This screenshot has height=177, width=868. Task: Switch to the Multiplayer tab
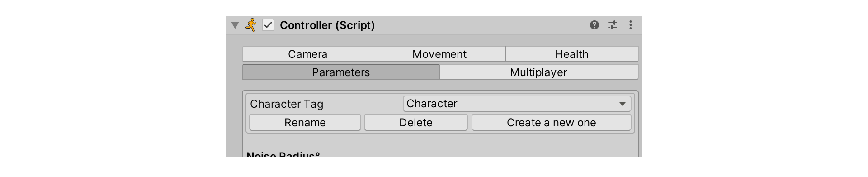click(x=539, y=72)
